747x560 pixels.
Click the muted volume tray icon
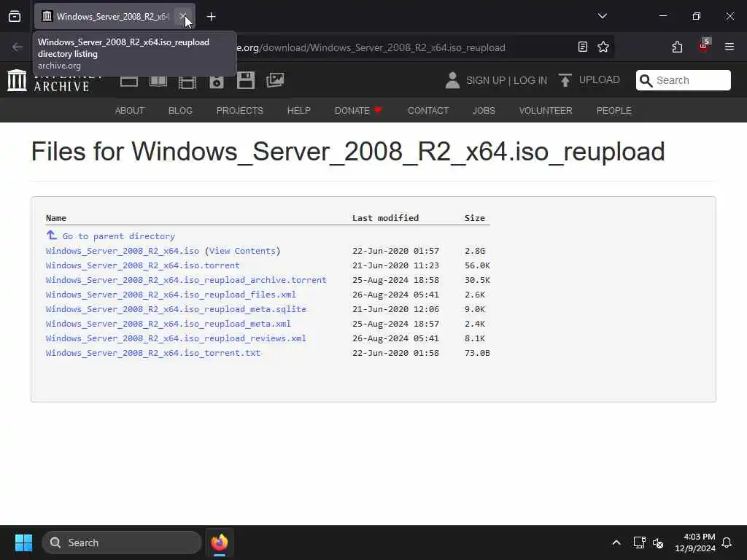click(x=658, y=542)
